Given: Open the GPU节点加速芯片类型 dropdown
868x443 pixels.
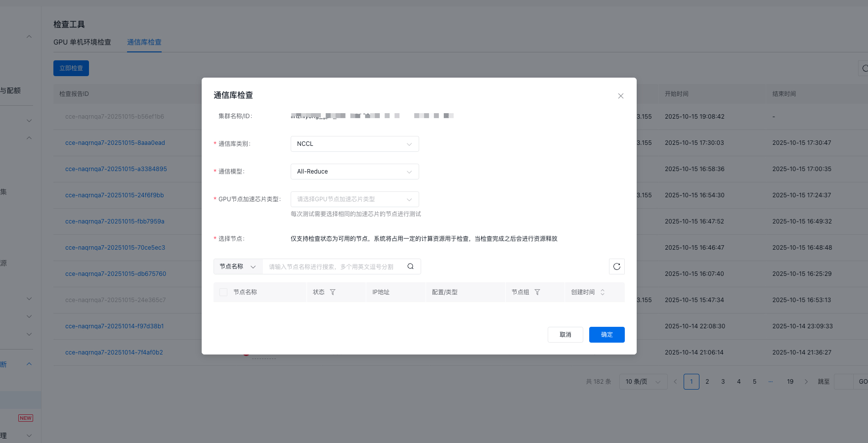Looking at the screenshot, I should pos(354,199).
